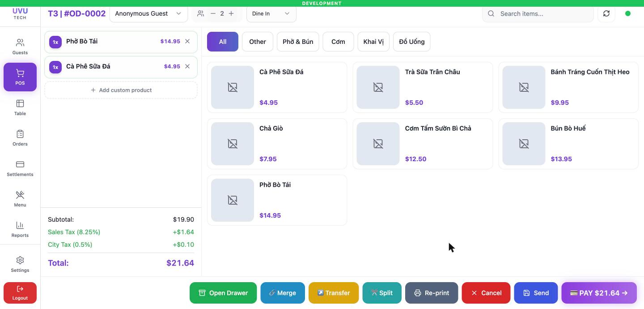The height and width of the screenshot is (309, 644).
Task: Cancel the current order
Action: 486,293
